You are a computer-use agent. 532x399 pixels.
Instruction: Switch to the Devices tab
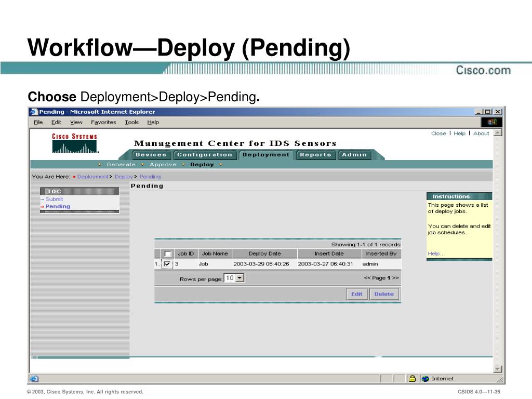pos(151,155)
